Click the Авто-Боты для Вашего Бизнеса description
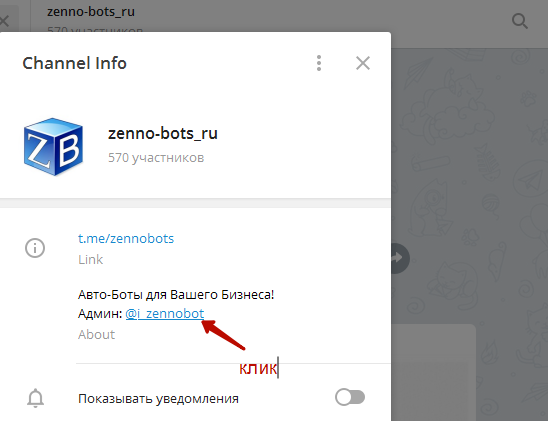548x421 pixels. tap(176, 295)
